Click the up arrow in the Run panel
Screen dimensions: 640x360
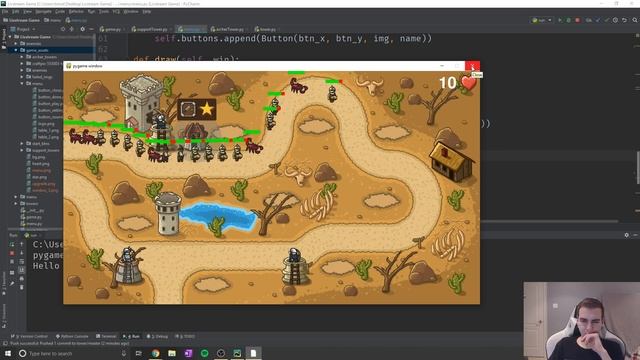[22, 244]
